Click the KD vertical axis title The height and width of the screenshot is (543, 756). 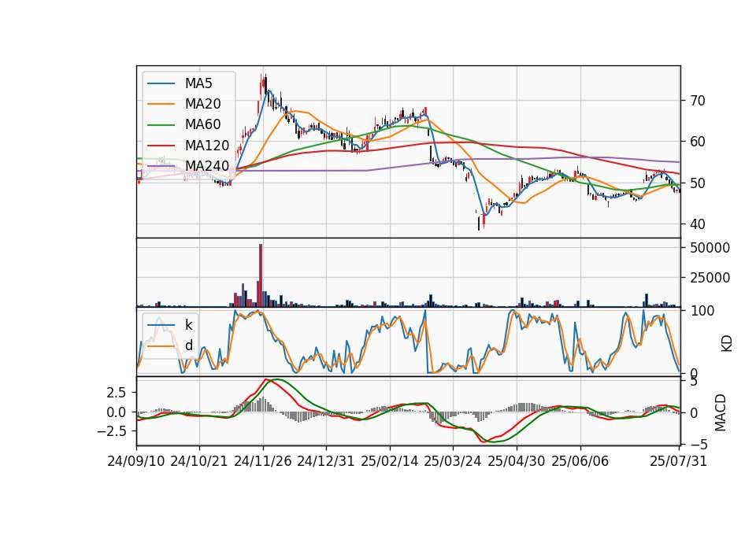(x=726, y=344)
